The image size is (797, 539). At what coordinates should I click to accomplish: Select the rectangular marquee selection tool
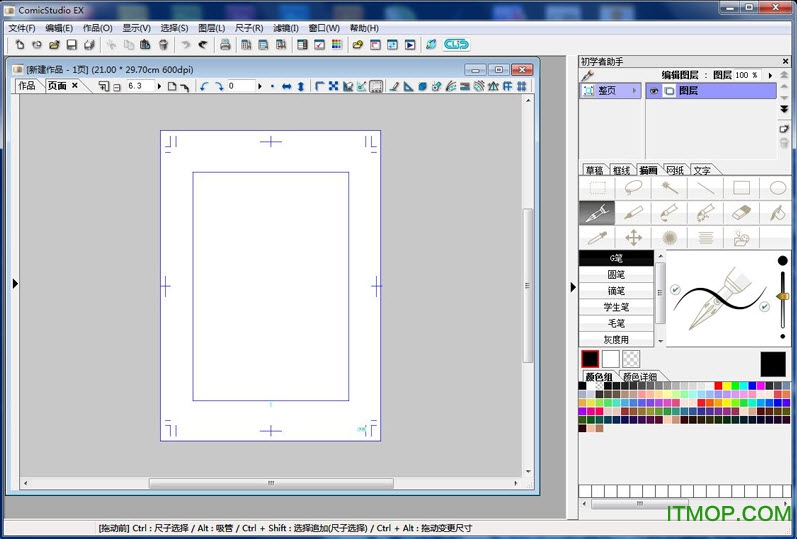(597, 188)
